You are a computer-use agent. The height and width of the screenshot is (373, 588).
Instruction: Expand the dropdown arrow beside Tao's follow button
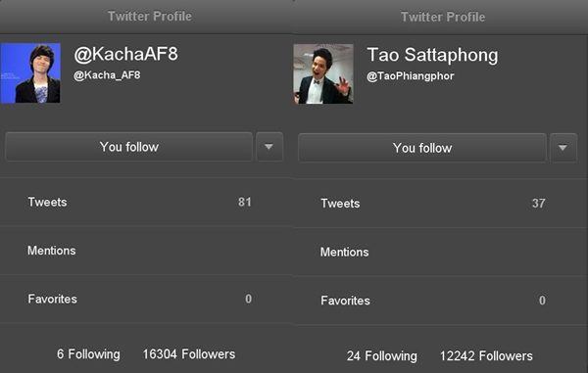click(x=563, y=148)
